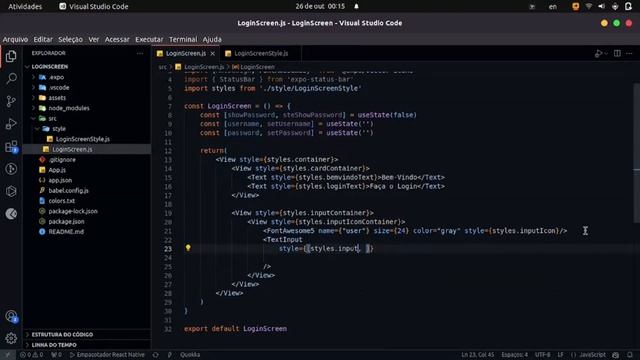Open the volume icon in system tray

coord(601,7)
